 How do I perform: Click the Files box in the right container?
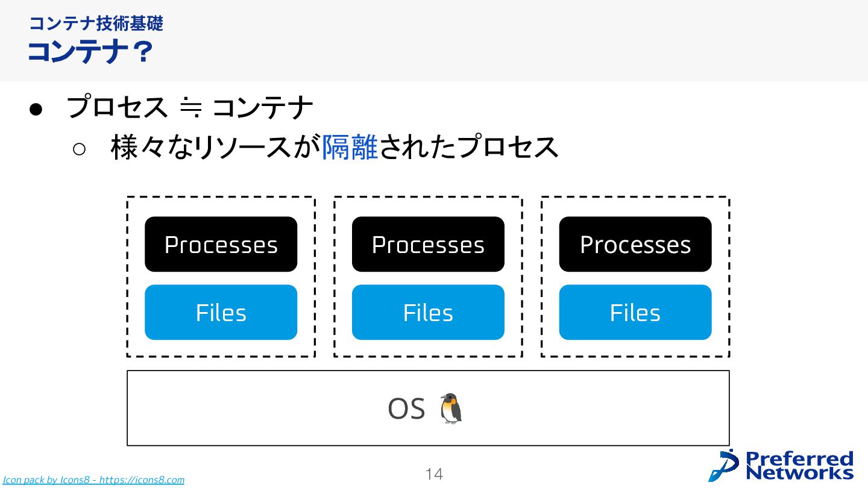click(635, 313)
